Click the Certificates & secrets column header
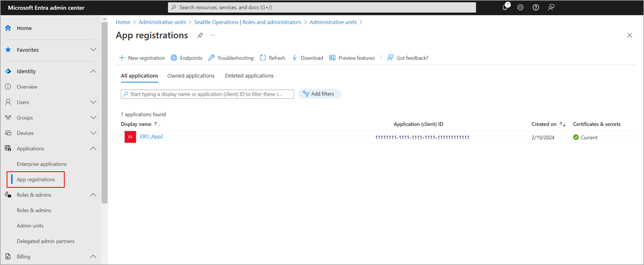The width and height of the screenshot is (644, 265). tap(597, 124)
